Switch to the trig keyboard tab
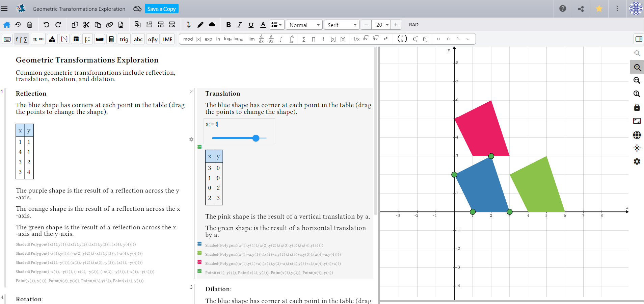This screenshot has height=304, width=644. click(x=124, y=39)
